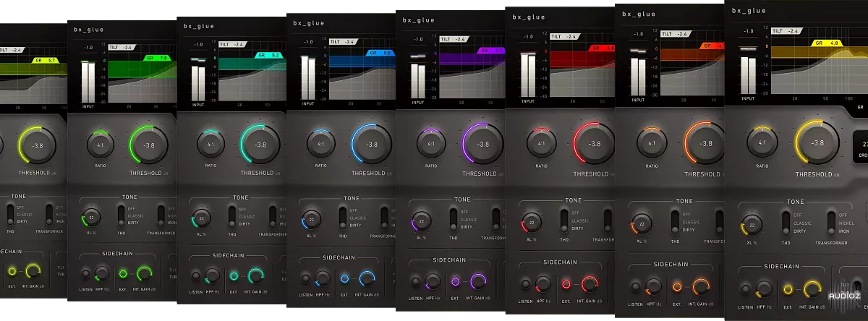Click the purple Threshold knob

(x=482, y=144)
